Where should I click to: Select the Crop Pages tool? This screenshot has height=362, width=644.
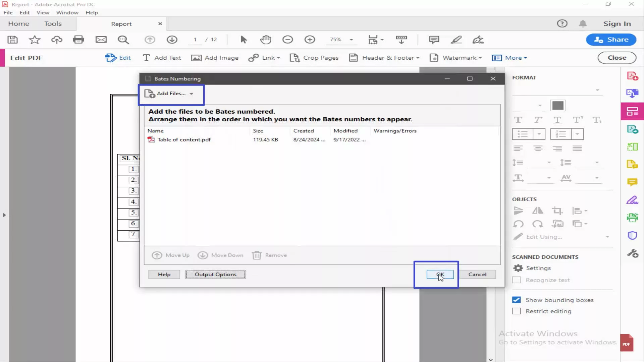click(x=314, y=58)
